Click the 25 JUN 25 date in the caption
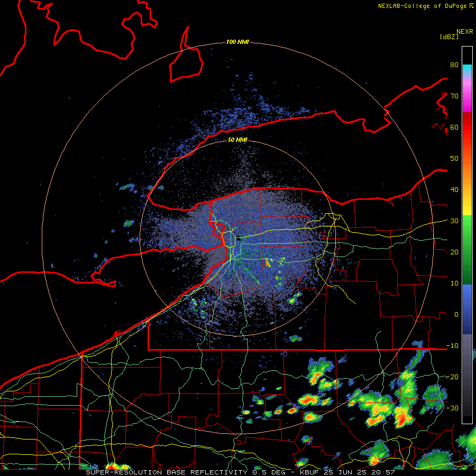The image size is (476, 476). click(x=346, y=472)
